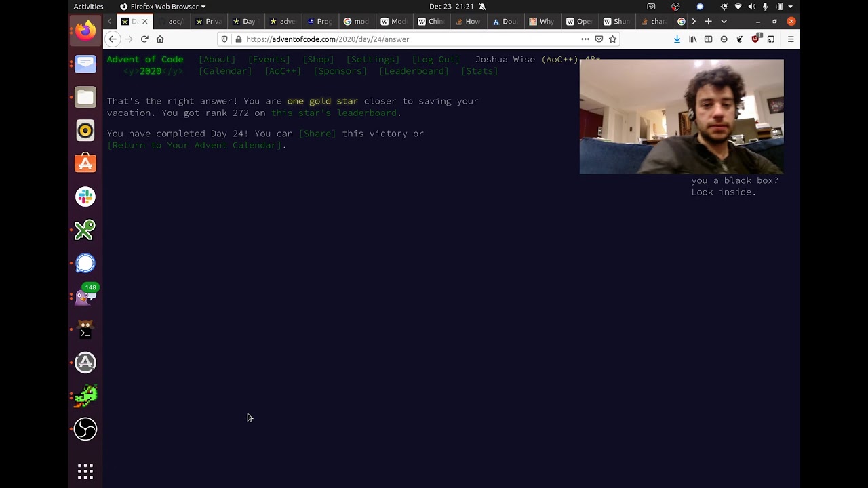Image resolution: width=868 pixels, height=488 pixels.
Task: Open Pidgin with 148 badge
Action: (x=86, y=296)
